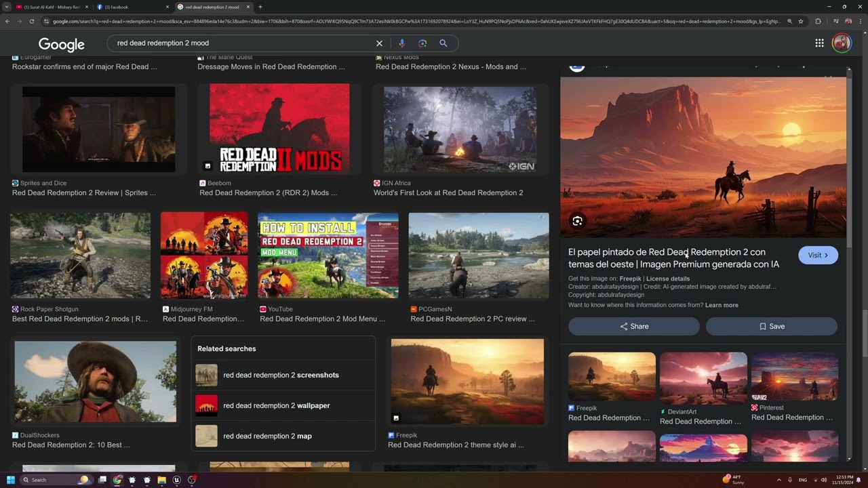Go back in browser history

[7, 21]
